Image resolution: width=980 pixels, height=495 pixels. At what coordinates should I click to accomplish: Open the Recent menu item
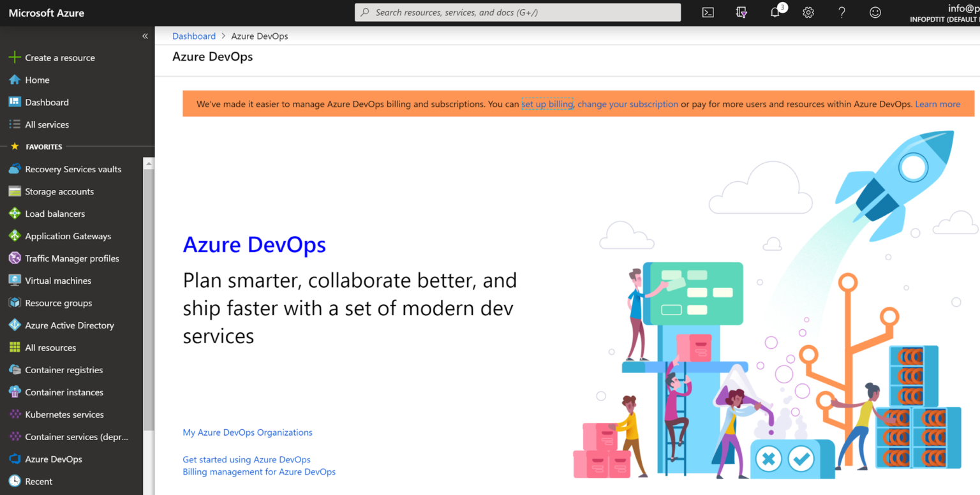tap(38, 481)
